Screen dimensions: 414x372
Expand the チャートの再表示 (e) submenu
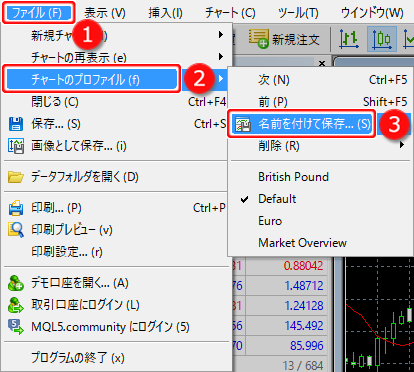point(117,57)
